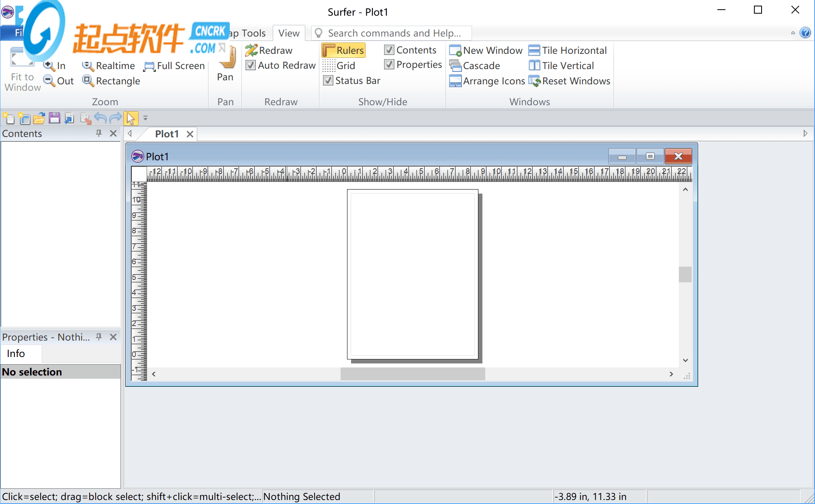The image size is (815, 504).
Task: Click the Undo arrow icon
Action: pos(100,118)
